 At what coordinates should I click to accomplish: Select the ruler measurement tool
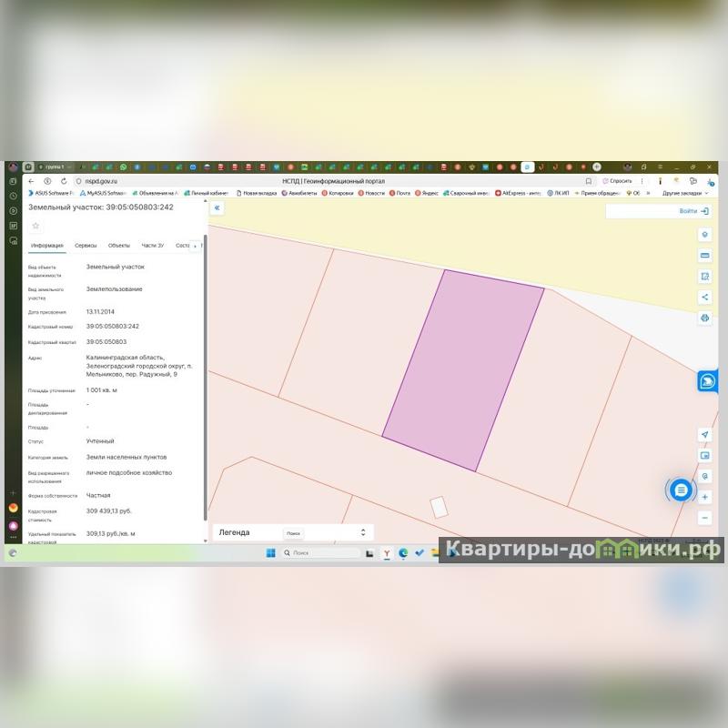click(704, 256)
